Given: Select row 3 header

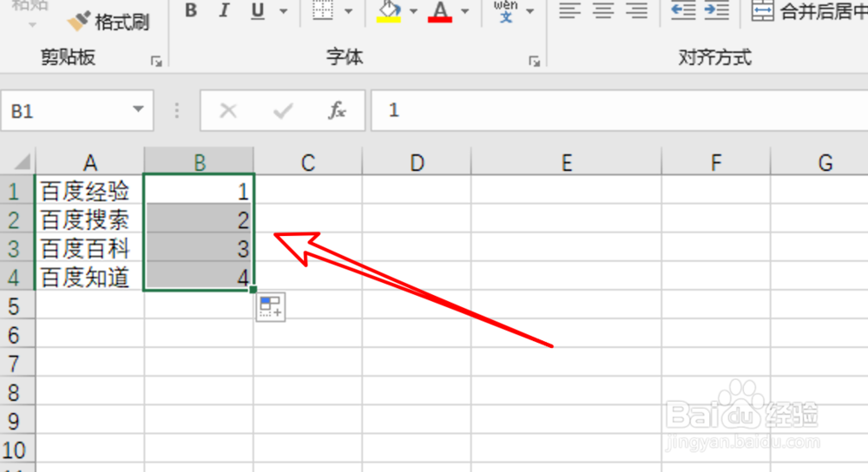Looking at the screenshot, I should 16,248.
